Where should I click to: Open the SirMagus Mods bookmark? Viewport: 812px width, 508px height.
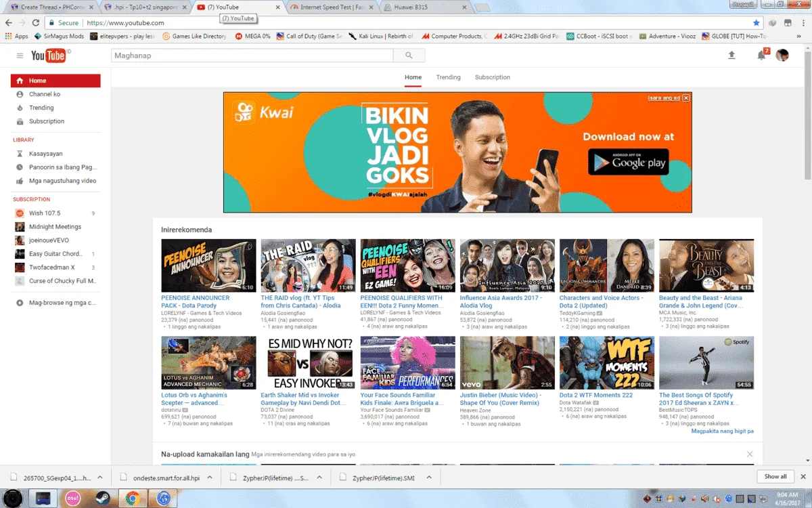click(59, 36)
